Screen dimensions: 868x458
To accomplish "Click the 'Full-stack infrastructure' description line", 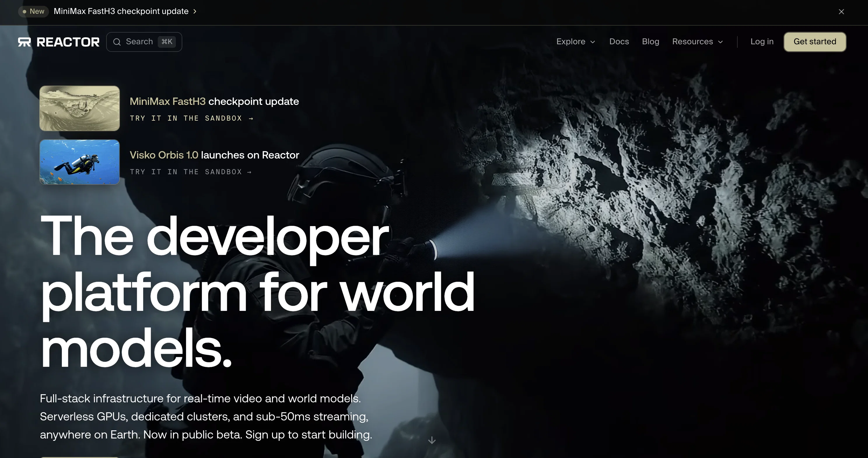I will pyautogui.click(x=200, y=399).
